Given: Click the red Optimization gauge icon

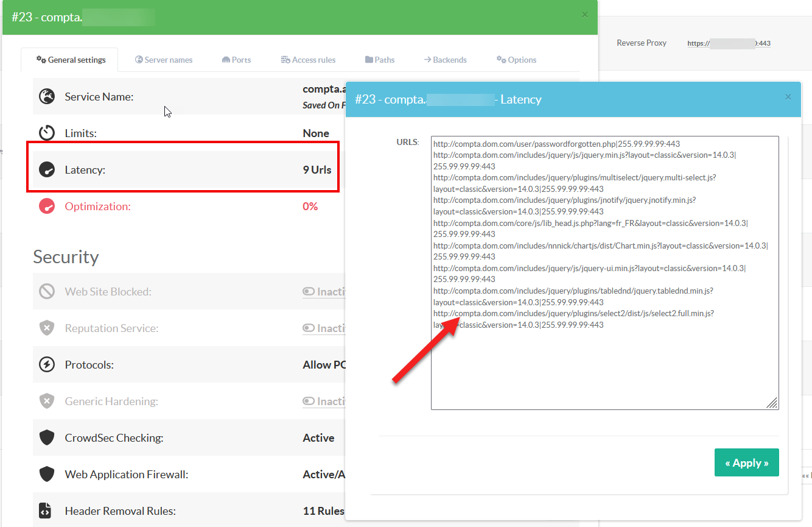Looking at the screenshot, I should point(47,207).
